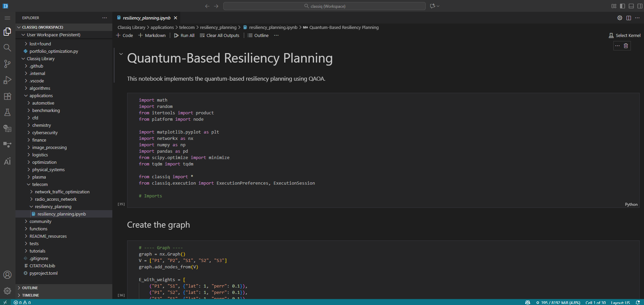
Task: Toggle the primary side bar visibility
Action: coord(622,6)
